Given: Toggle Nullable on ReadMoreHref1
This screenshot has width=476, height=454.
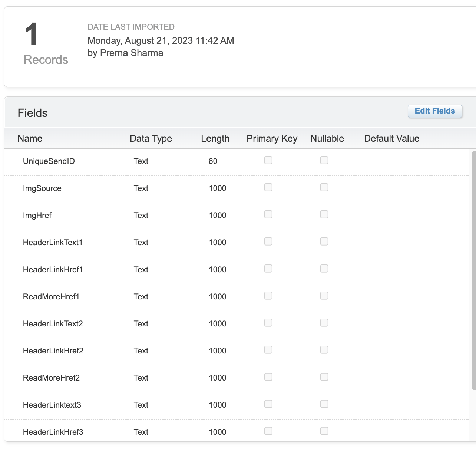Looking at the screenshot, I should pos(324,296).
